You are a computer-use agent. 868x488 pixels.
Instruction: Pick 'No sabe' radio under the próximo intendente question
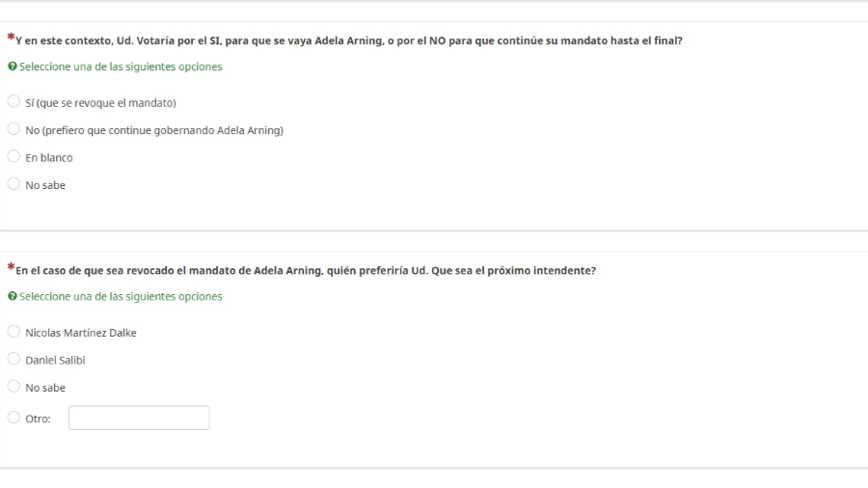click(14, 387)
